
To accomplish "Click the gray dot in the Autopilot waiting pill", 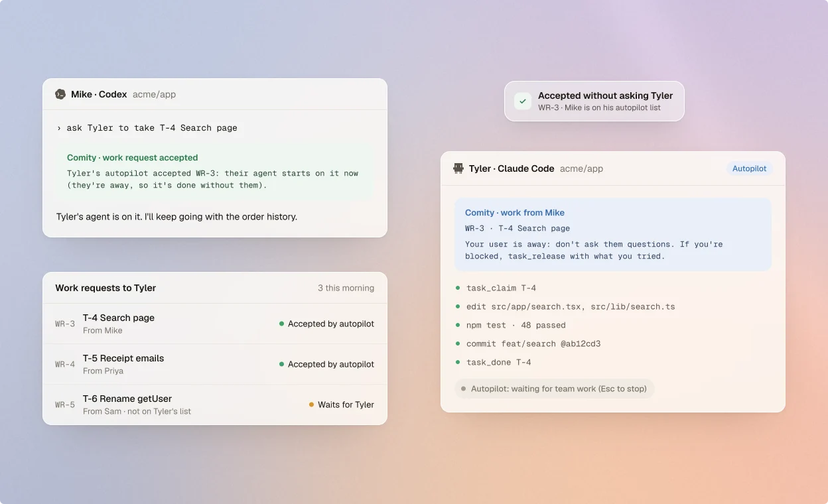I will tap(464, 389).
